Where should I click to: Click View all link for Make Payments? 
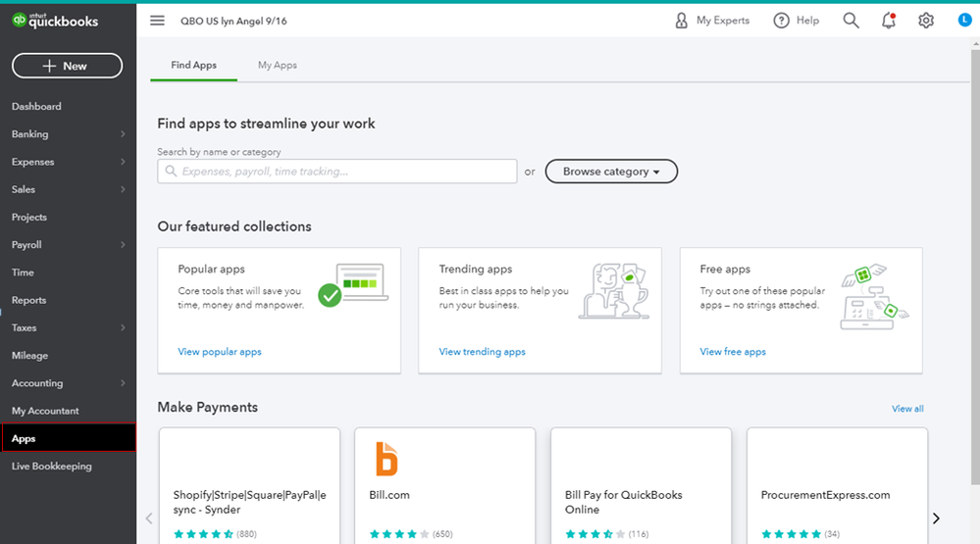(x=907, y=409)
